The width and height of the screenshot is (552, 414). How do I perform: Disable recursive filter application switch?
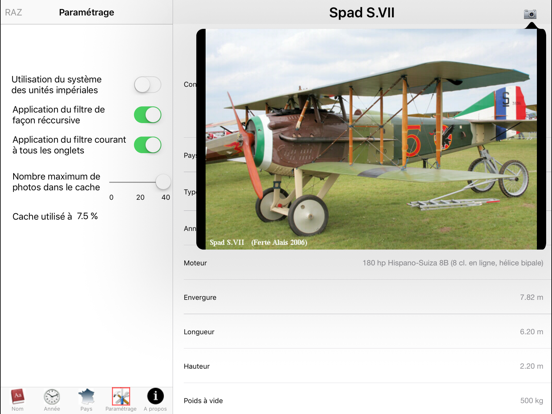(x=148, y=115)
